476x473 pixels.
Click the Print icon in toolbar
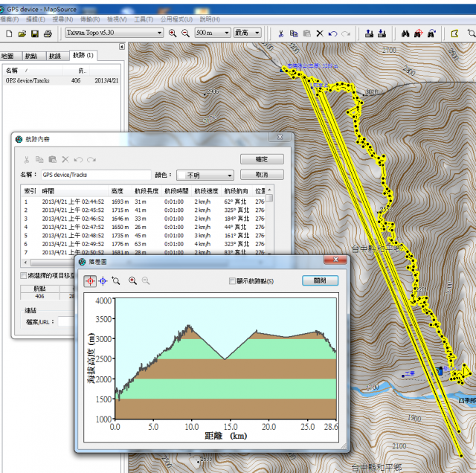(x=48, y=33)
